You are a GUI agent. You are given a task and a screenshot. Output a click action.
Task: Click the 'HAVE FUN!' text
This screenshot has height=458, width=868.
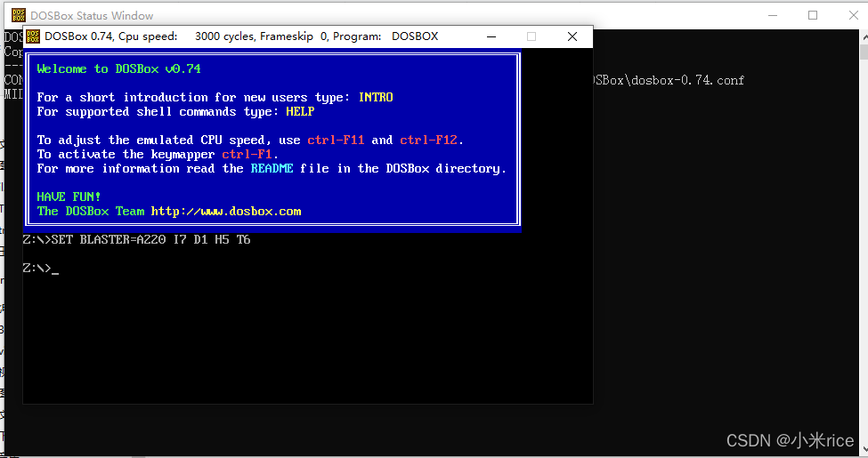coord(69,197)
